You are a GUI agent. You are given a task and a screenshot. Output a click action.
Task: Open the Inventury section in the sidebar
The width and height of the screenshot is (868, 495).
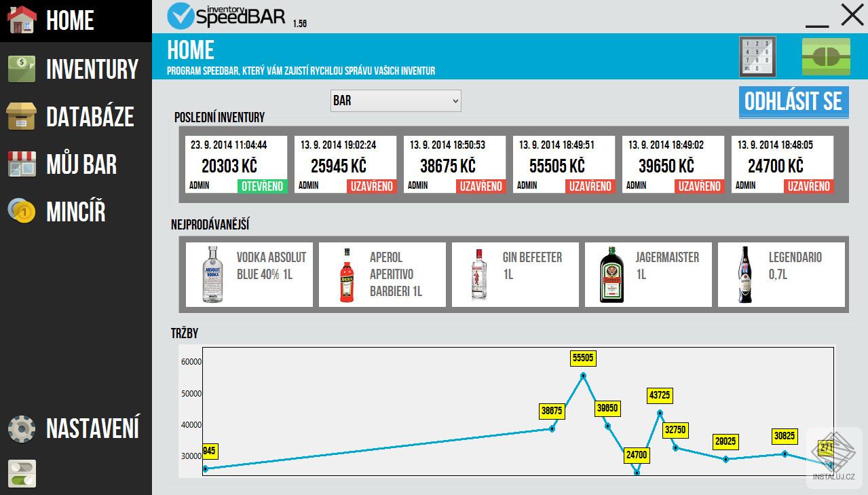click(x=75, y=68)
